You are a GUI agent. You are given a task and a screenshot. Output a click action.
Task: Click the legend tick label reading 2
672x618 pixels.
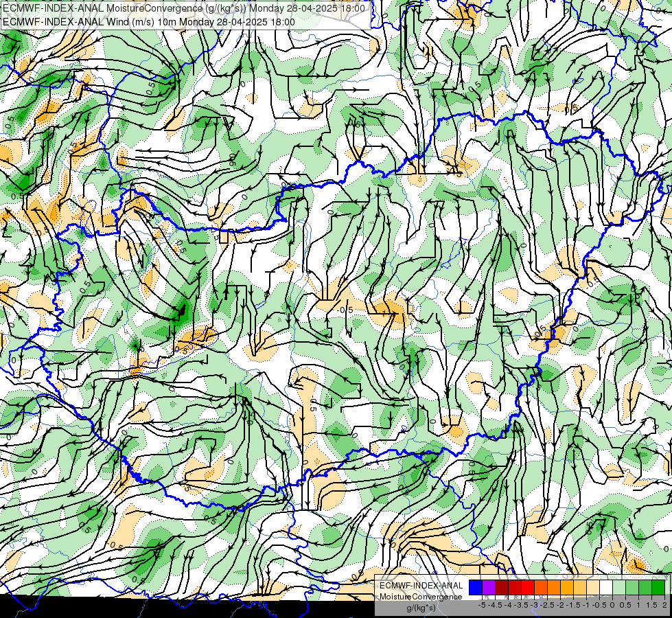[664, 605]
